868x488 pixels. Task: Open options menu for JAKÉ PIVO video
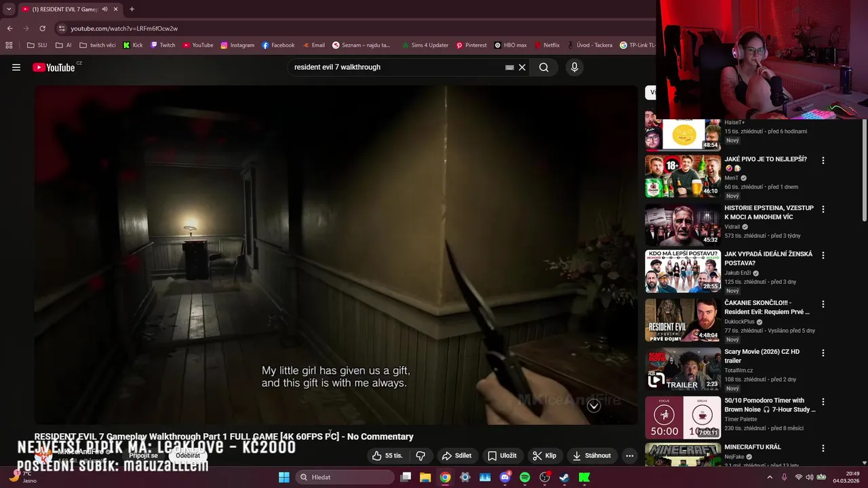point(823,161)
